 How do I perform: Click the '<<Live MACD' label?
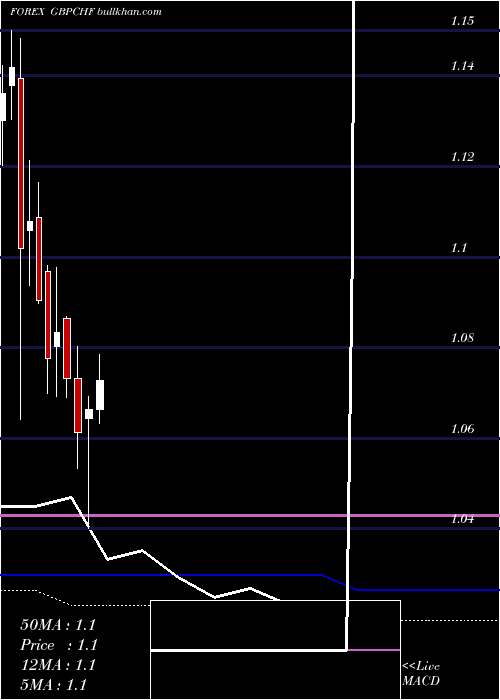[421, 673]
